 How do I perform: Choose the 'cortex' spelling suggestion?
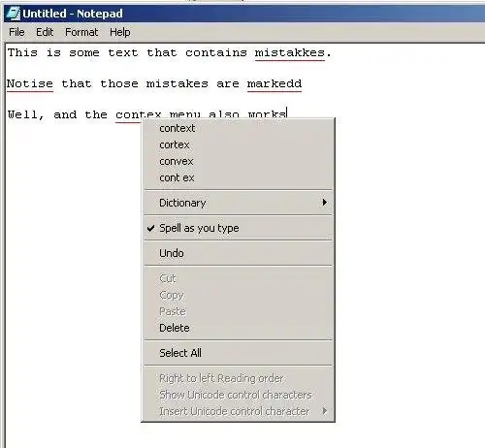tap(238, 144)
